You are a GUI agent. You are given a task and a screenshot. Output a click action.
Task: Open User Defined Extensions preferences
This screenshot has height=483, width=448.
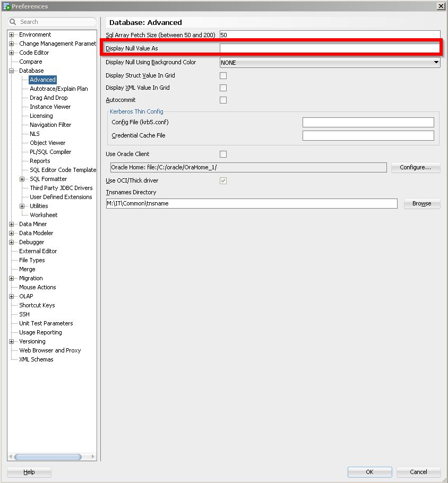tap(61, 197)
